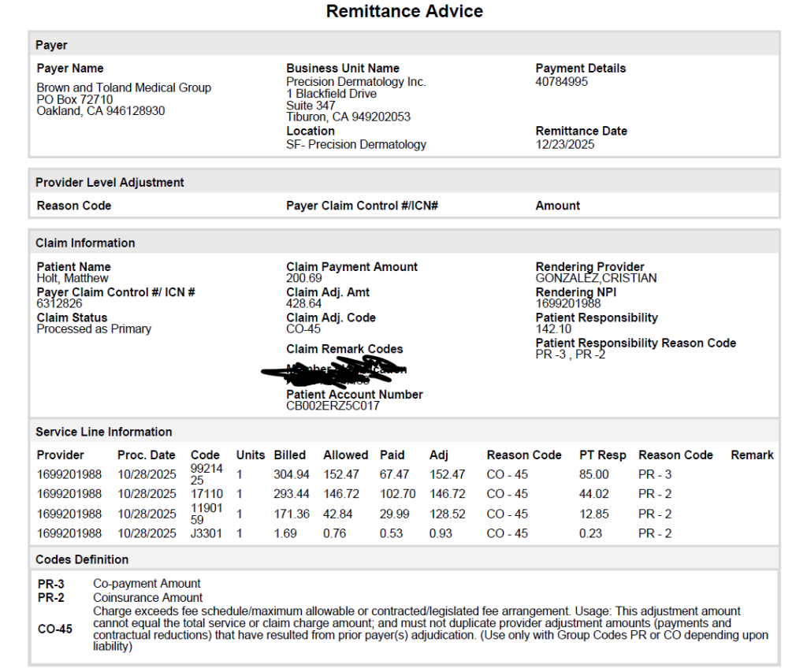Screen dimensions: 807x672
Task: Select procedure code J3301
Action: coord(206,534)
